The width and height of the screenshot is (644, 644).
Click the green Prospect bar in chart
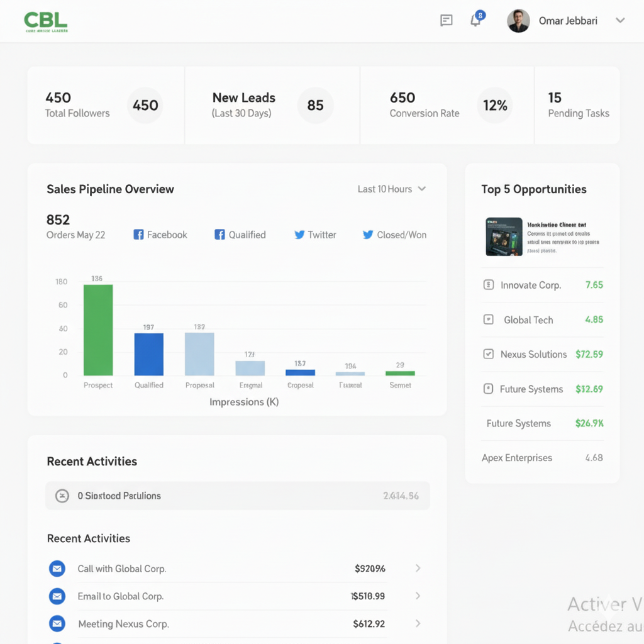(x=98, y=330)
